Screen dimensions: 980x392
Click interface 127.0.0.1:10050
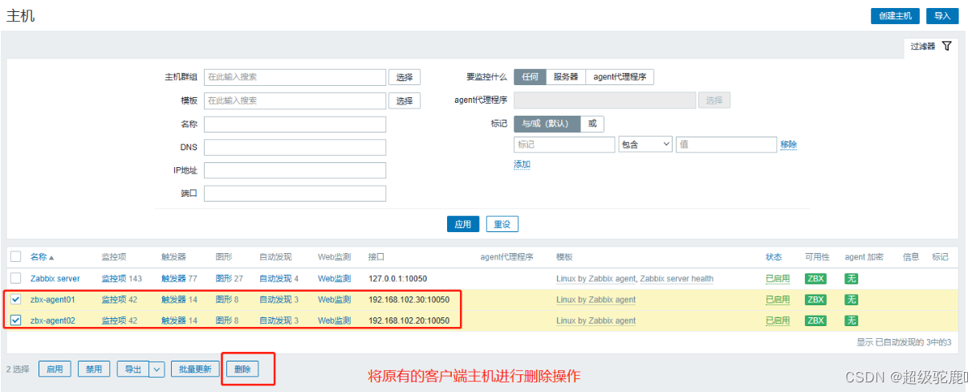coord(397,279)
